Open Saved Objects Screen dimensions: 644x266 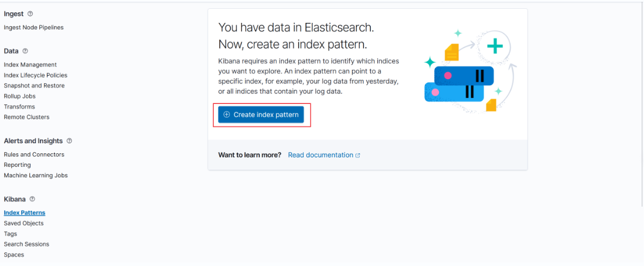click(24, 223)
